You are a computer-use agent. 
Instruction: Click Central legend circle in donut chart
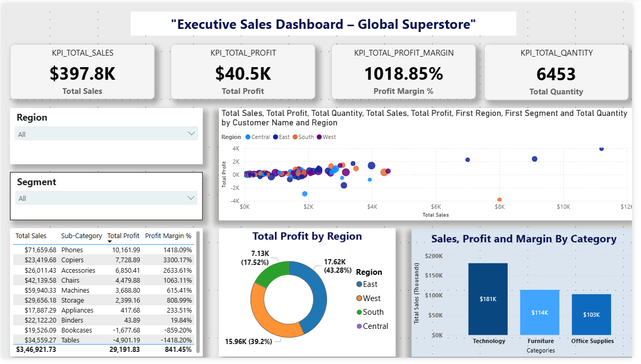click(359, 326)
